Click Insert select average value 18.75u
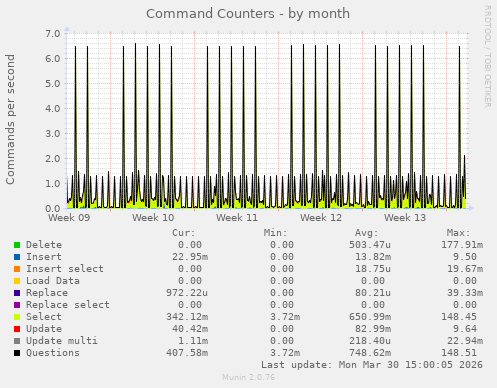The height and width of the screenshot is (388, 497). (373, 269)
